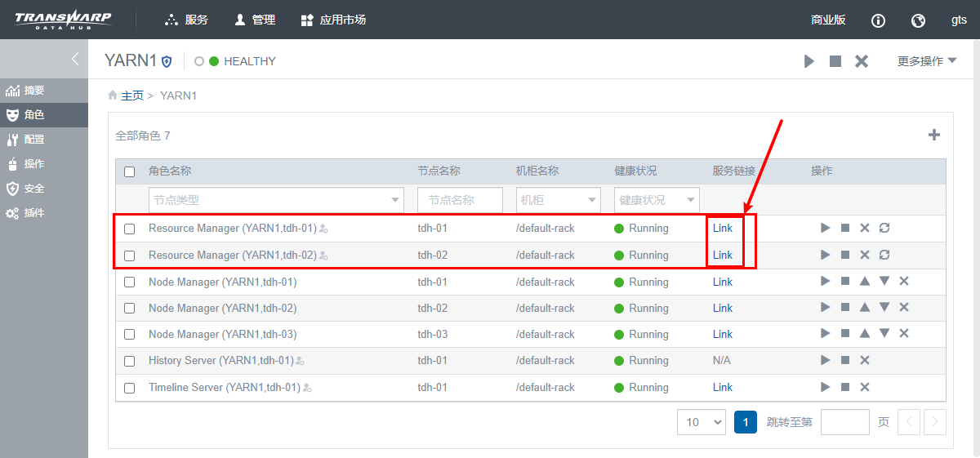Viewport: 980px width, 458px height.
Task: Click the add role plus icon
Action: point(934,136)
